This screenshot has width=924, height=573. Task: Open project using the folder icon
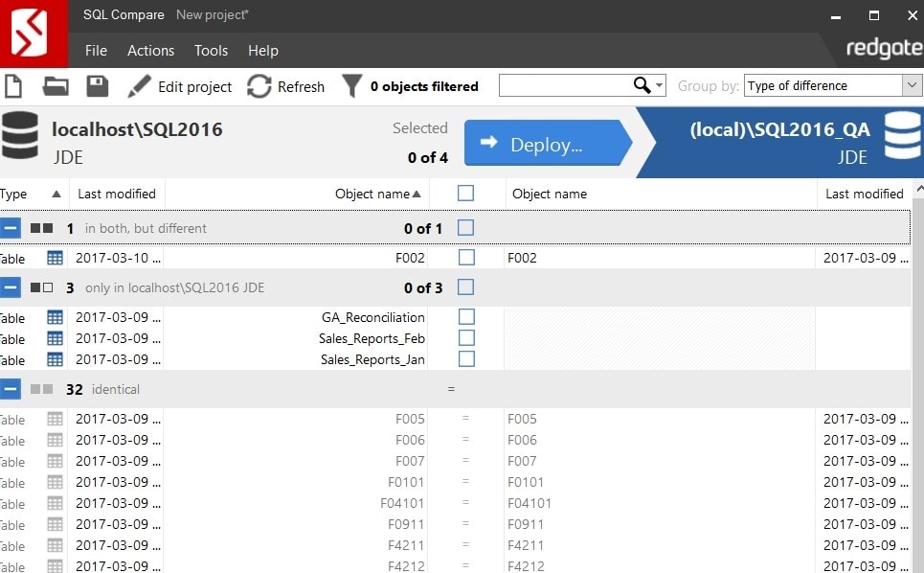tap(56, 86)
